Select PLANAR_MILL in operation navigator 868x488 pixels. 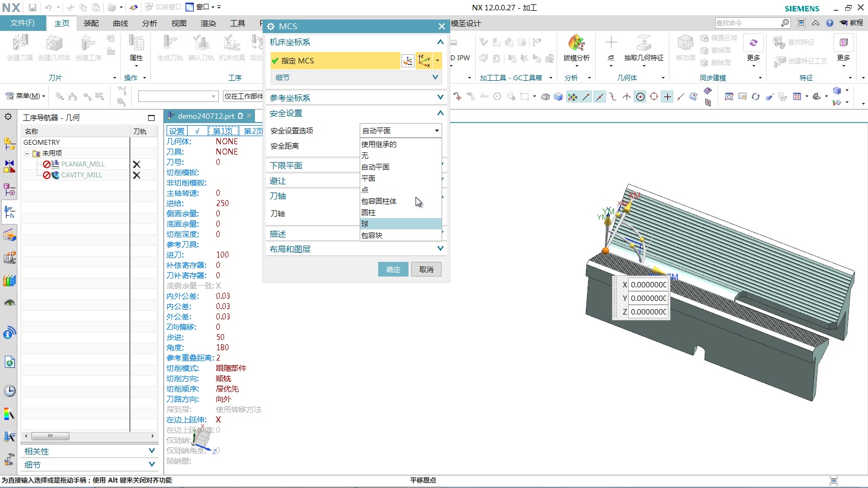click(x=82, y=164)
